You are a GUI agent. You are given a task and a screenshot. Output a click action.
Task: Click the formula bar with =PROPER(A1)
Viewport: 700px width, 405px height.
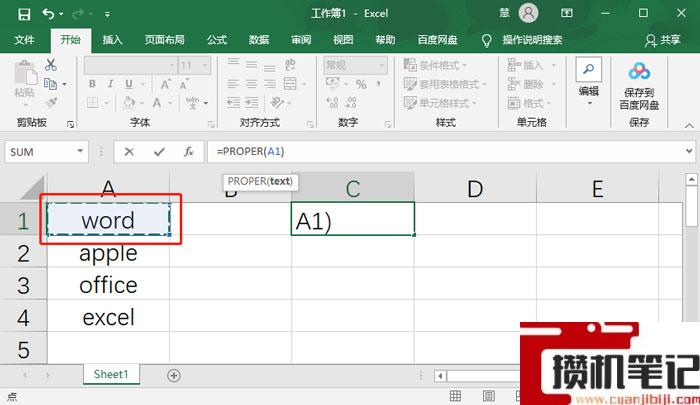point(446,152)
